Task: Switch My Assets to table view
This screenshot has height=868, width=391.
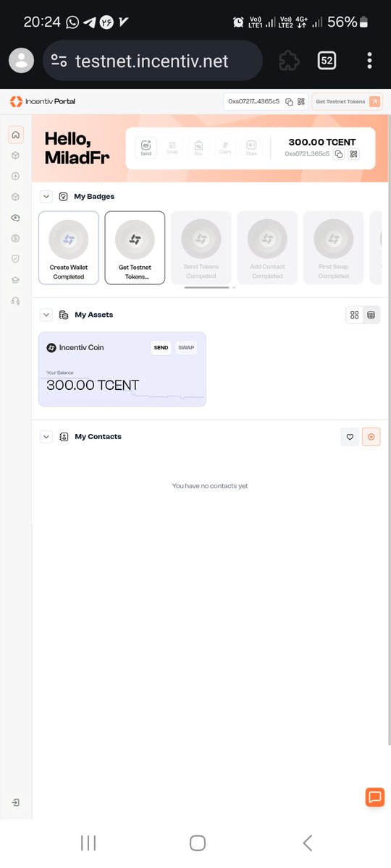Action: 371,315
